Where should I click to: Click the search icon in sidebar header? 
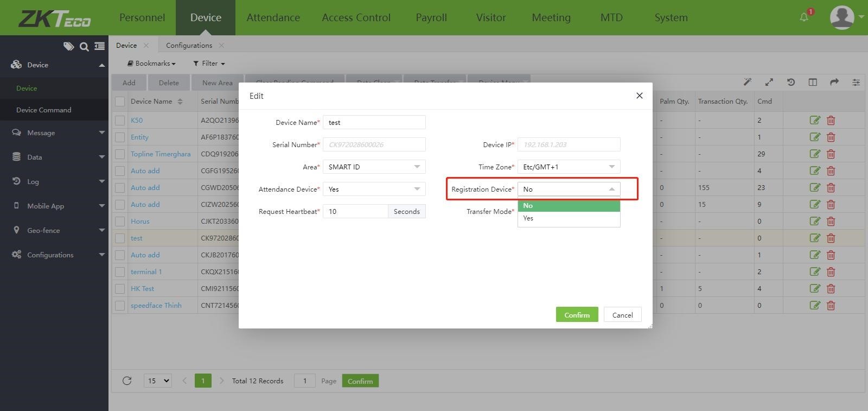[x=84, y=47]
